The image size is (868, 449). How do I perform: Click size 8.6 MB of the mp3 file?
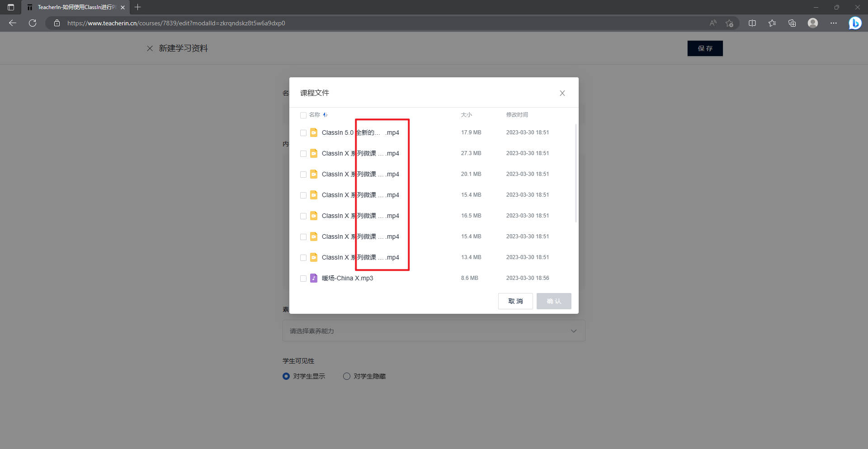click(x=470, y=278)
